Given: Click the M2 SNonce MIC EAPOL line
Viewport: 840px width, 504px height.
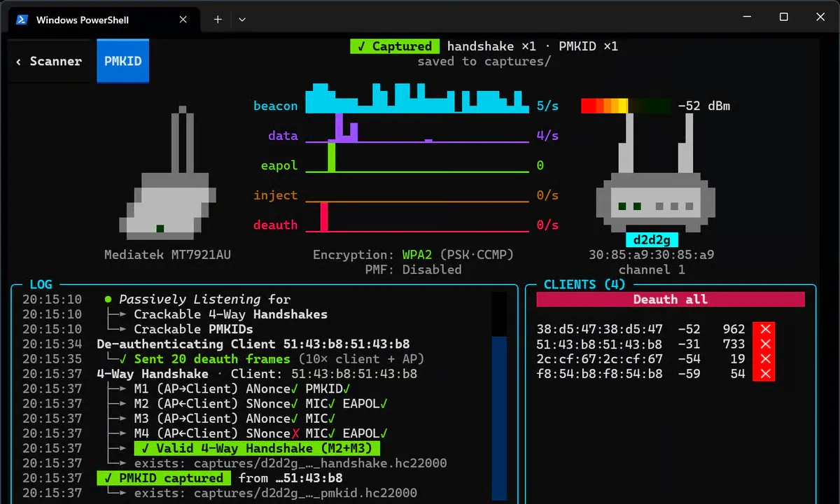Looking at the screenshot, I should click(x=261, y=404).
